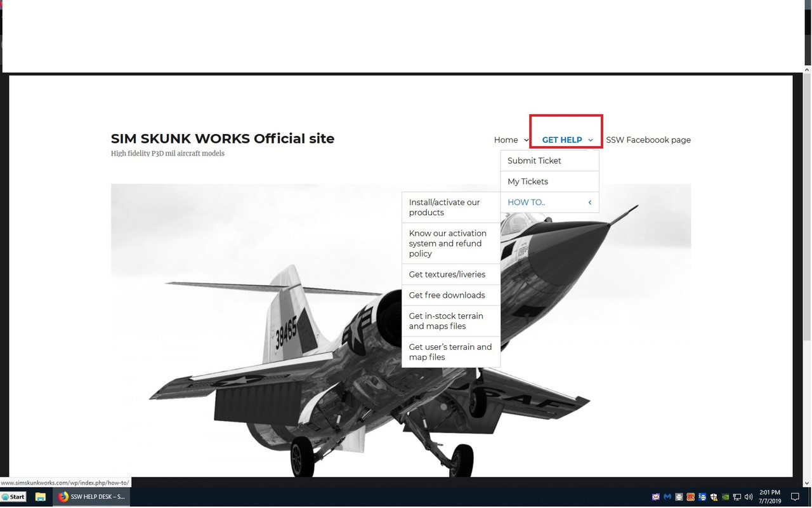Choose My Tickets from the GET HELP menu
This screenshot has width=812, height=508.
pyautogui.click(x=549, y=182)
